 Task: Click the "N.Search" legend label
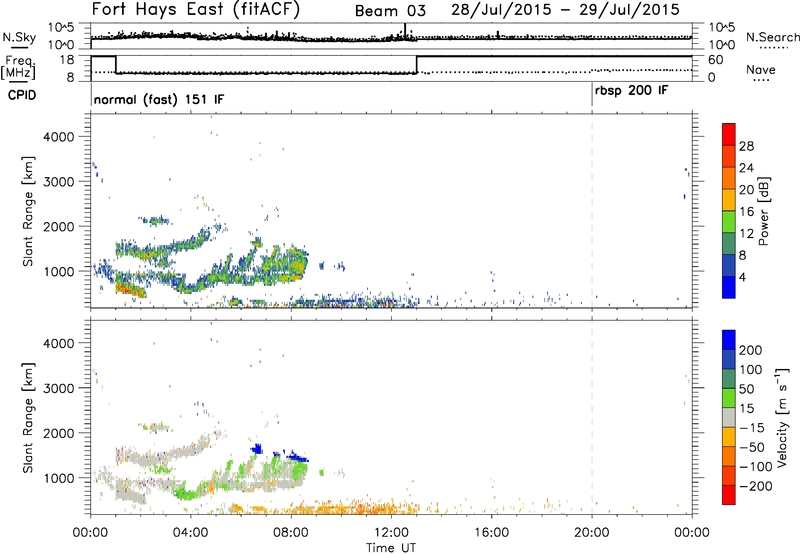pyautogui.click(x=772, y=37)
